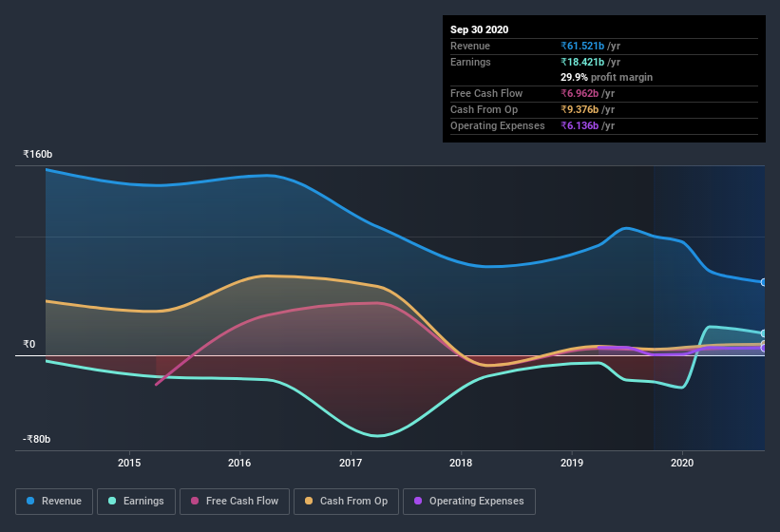Click the Operating Expenses tooltip label
This screenshot has width=780, height=532.
coord(498,125)
